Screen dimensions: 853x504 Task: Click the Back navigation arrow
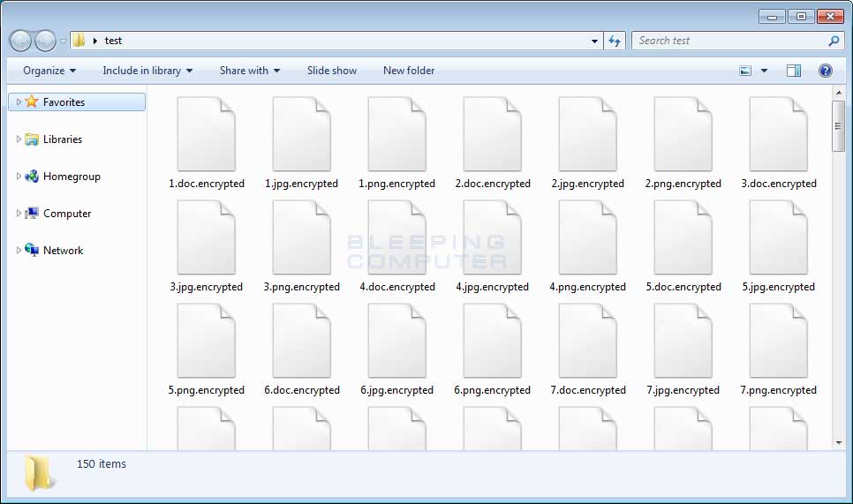[20, 41]
